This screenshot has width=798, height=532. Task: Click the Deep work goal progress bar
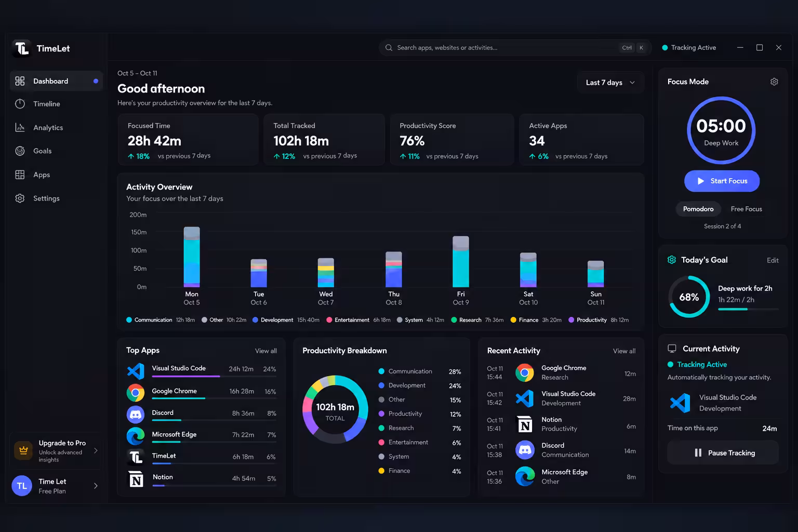click(x=748, y=309)
